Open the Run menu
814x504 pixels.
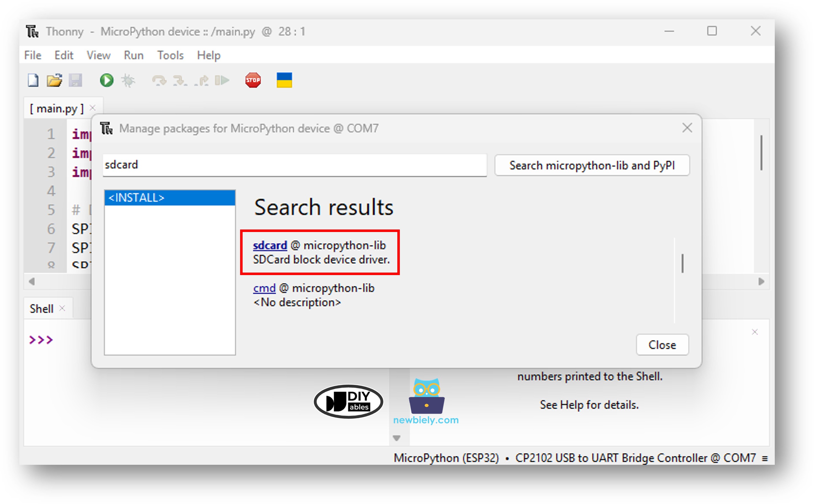(x=134, y=55)
